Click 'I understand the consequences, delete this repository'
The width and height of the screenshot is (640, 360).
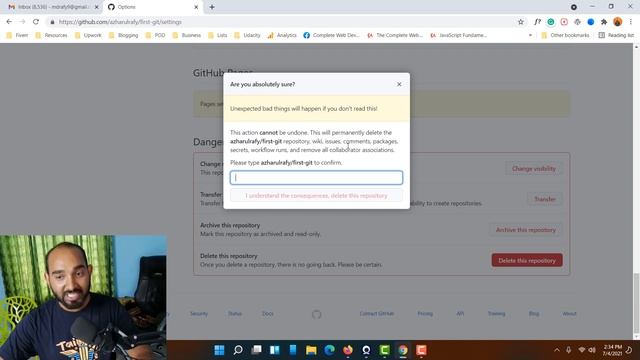[316, 196]
